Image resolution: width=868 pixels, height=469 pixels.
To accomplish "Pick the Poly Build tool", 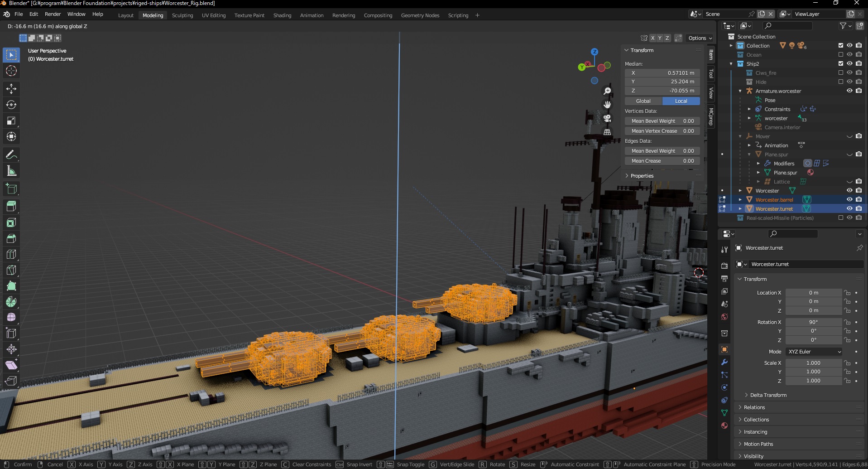I will [11, 286].
